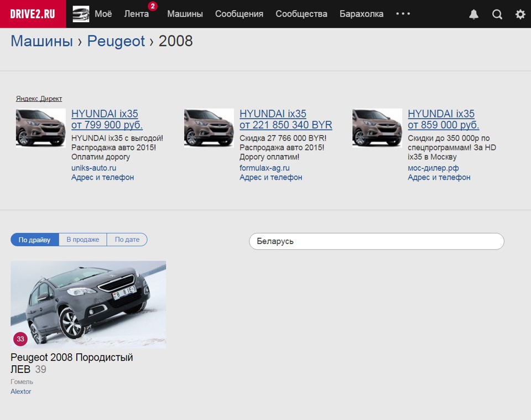Click the Peugeot breadcrumb link
Image resolution: width=531 pixels, height=420 pixels.
click(116, 42)
